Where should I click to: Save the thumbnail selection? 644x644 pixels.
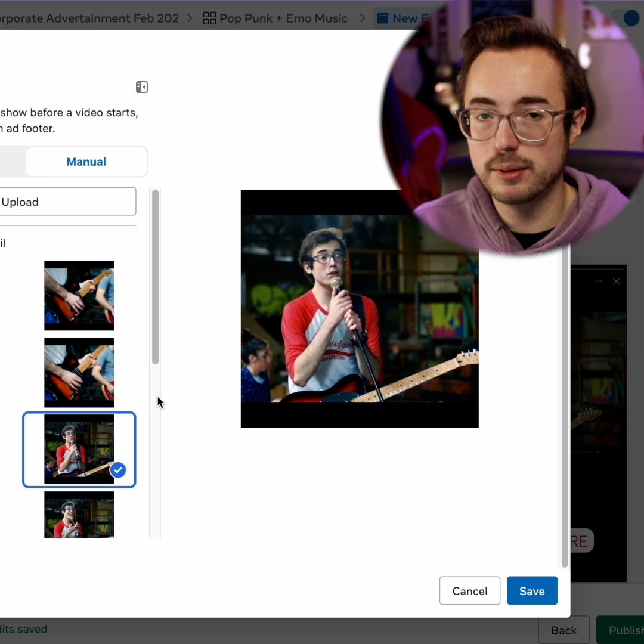point(532,590)
